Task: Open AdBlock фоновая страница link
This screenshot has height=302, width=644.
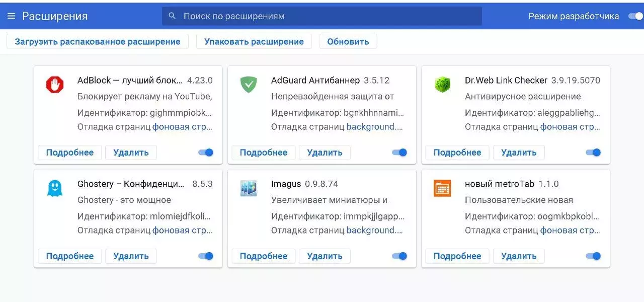Action: [183, 127]
